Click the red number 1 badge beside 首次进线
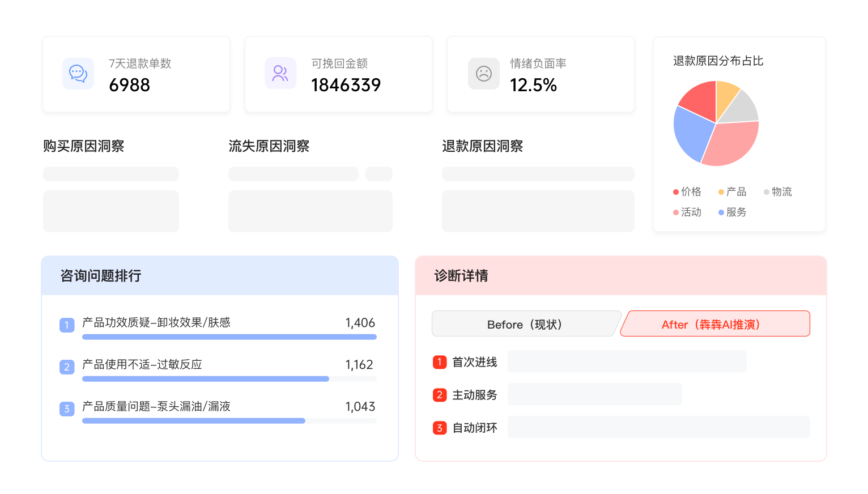This screenshot has width=868, height=494. pos(440,362)
